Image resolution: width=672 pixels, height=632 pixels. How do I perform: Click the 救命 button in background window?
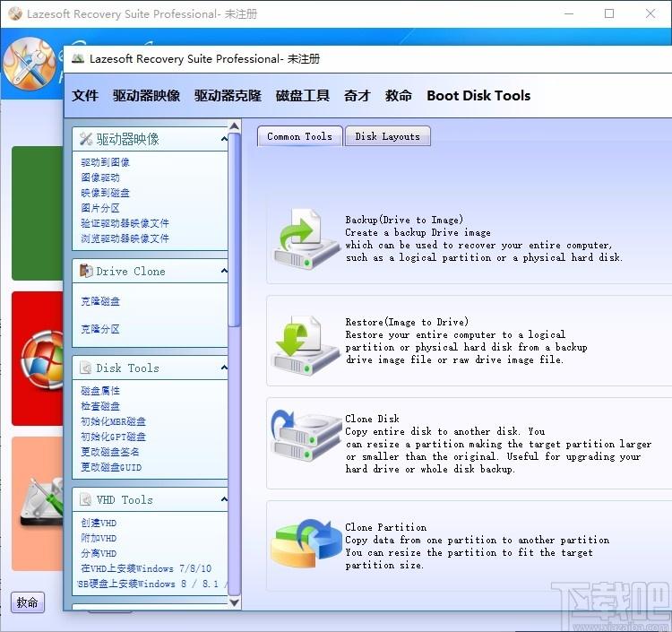(28, 602)
